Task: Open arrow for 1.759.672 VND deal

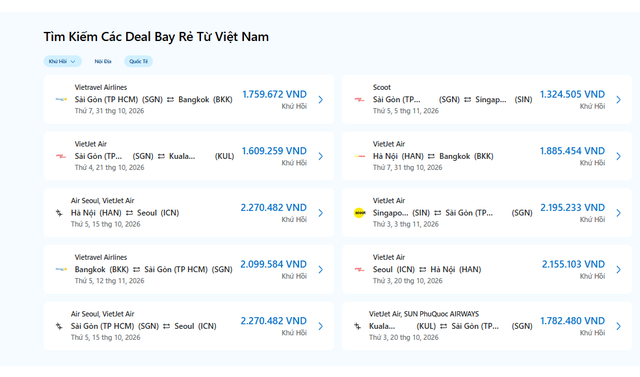Action: point(321,100)
